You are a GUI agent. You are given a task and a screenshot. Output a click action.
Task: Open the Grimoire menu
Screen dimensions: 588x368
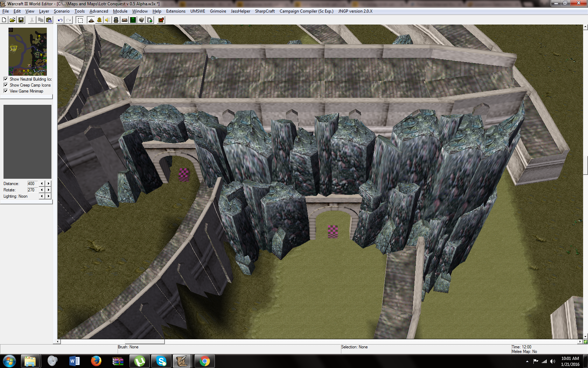click(218, 11)
